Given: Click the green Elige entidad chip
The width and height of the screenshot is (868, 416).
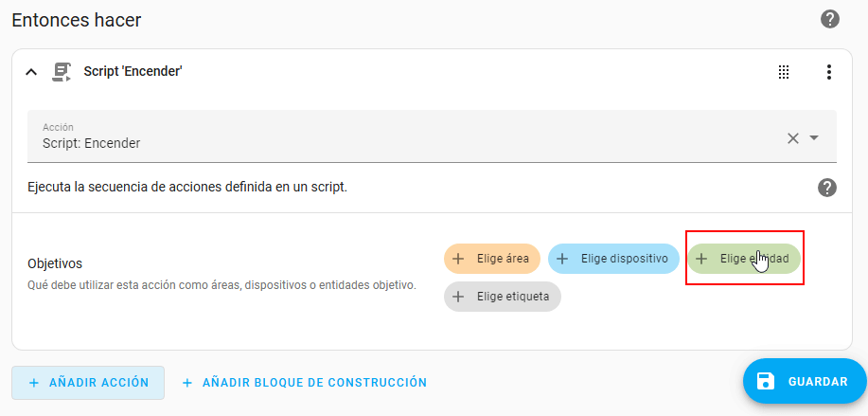Looking at the screenshot, I should coord(744,259).
